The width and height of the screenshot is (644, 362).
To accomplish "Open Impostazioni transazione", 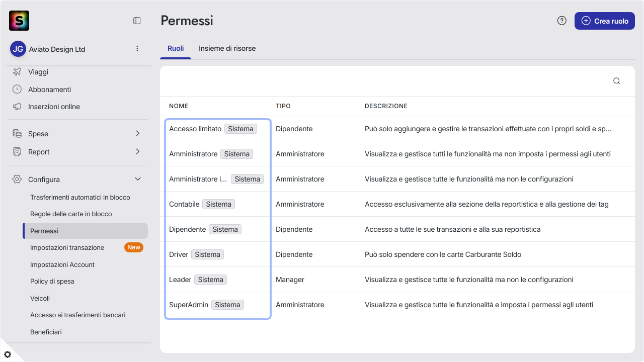I will pos(67,247).
